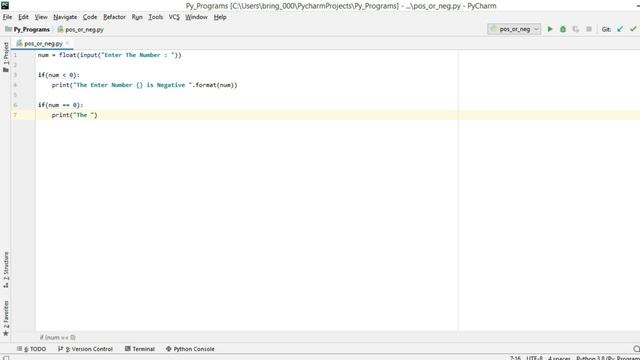Click line number 6 in the gutter
This screenshot has width=640, height=360.
coord(15,105)
